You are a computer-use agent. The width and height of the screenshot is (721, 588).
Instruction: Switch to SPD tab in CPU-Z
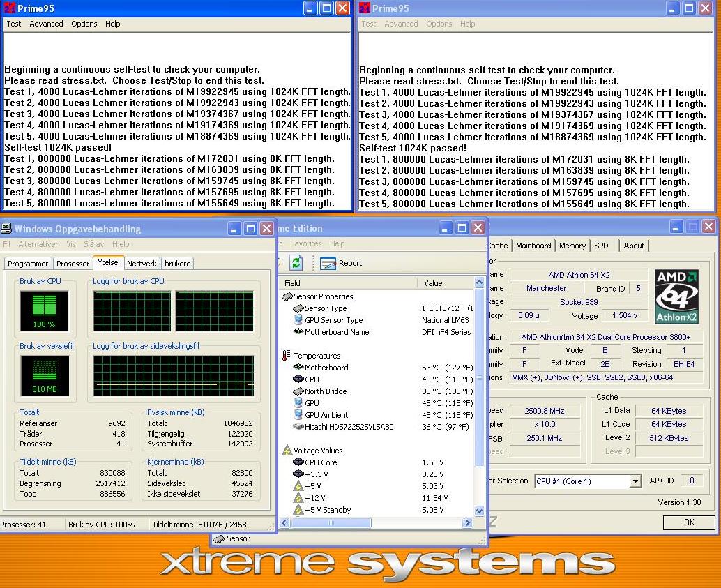(601, 246)
